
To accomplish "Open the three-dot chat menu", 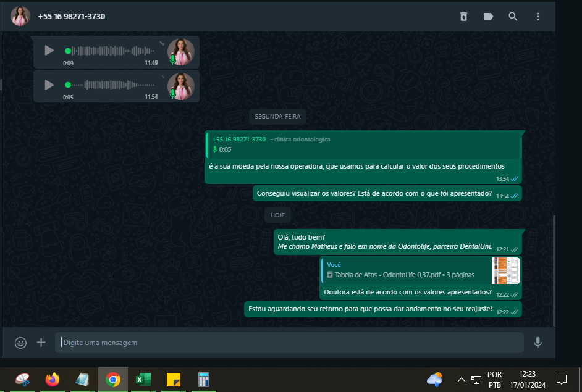I will (x=538, y=16).
